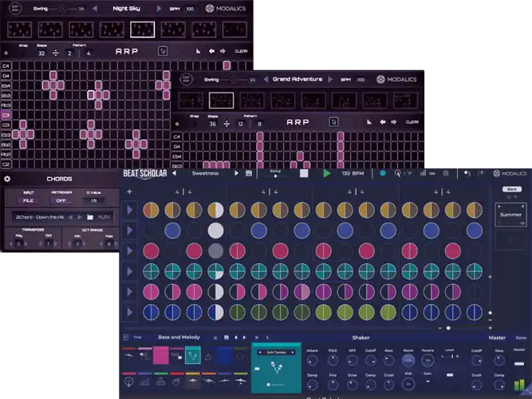Next sample arrow beside SvN Tambo

click(x=293, y=352)
